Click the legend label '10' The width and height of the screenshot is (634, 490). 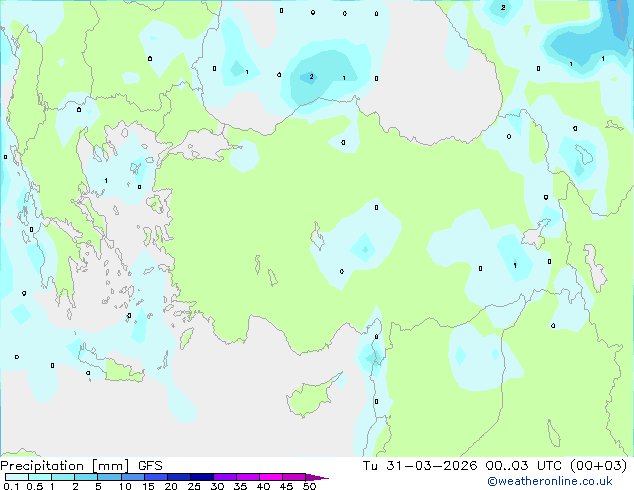(x=125, y=486)
